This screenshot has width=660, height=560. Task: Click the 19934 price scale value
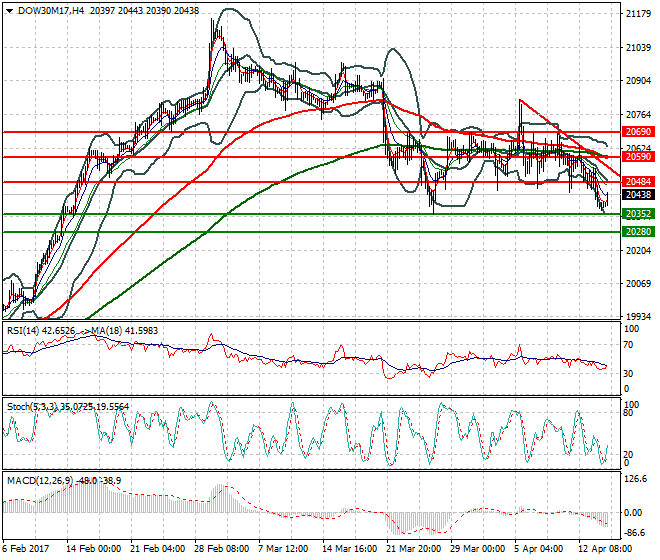coord(638,317)
